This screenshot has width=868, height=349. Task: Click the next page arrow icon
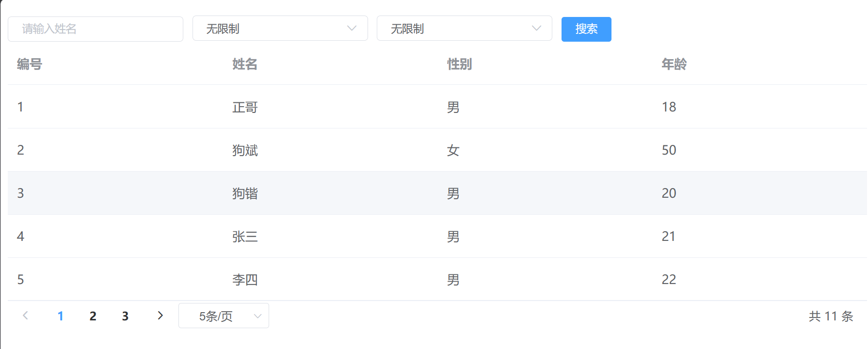point(161,316)
